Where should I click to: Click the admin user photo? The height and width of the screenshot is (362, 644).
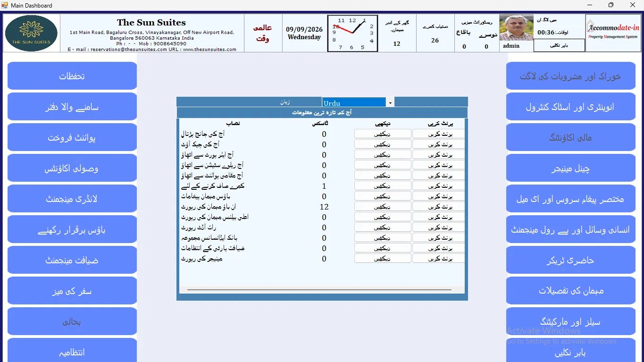(516, 28)
